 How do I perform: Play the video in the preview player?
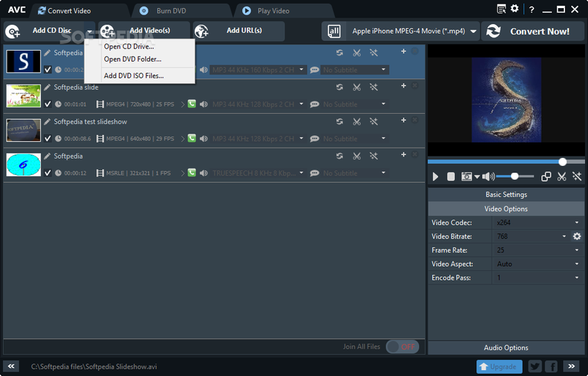pyautogui.click(x=436, y=176)
